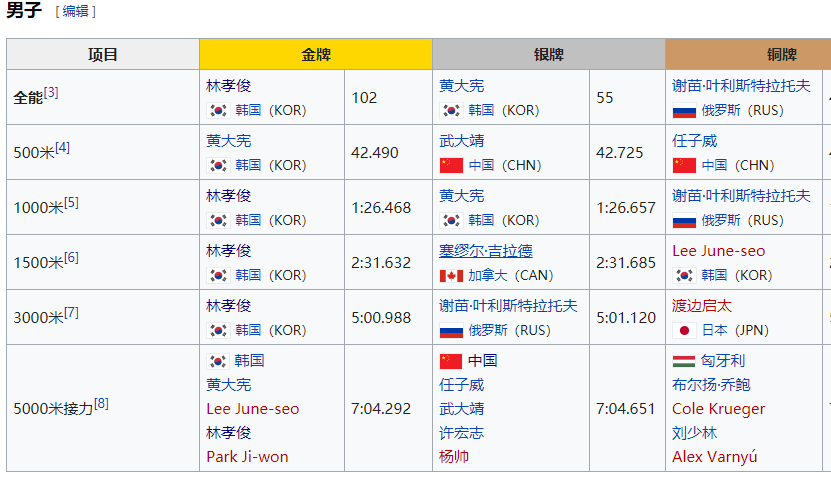Click the Canadian flag icon beside 加拿大
This screenshot has width=831, height=481.
click(x=451, y=275)
